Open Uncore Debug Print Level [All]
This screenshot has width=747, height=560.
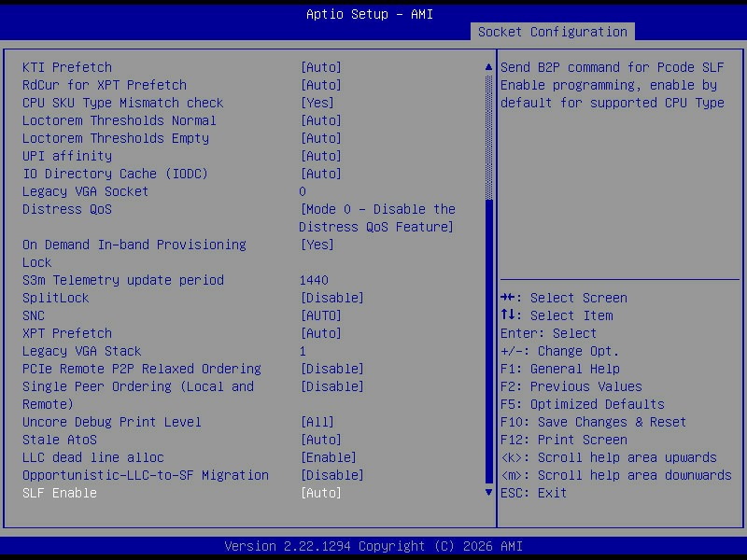click(317, 422)
